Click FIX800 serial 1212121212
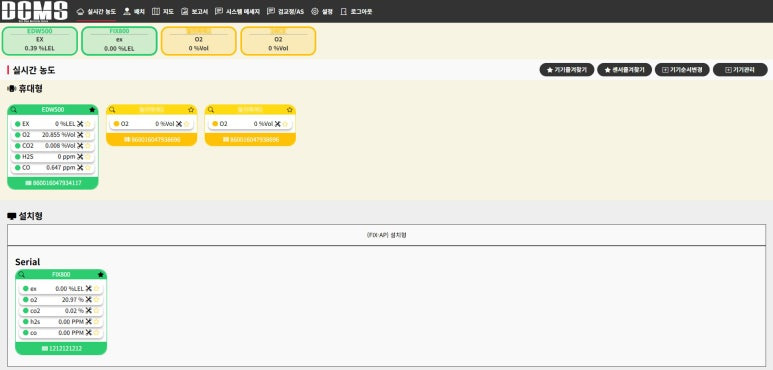 click(x=62, y=348)
